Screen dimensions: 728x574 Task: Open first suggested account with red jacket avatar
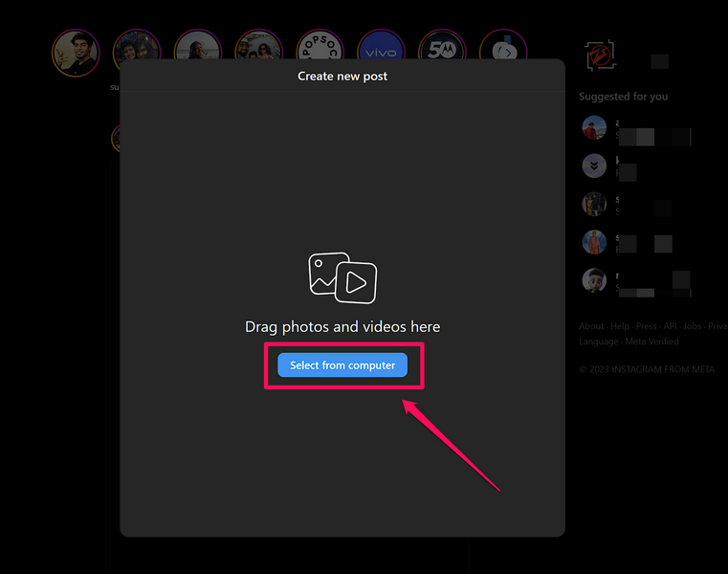[x=594, y=127]
